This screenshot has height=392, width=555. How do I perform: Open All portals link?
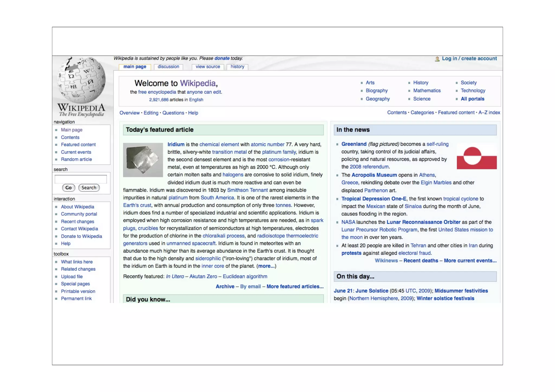(x=472, y=99)
